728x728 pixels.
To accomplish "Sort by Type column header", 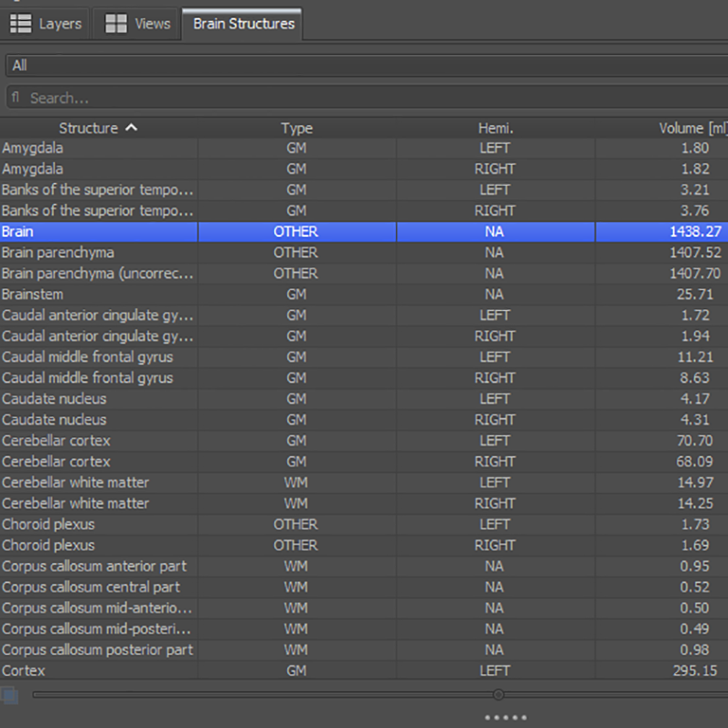I will [296, 128].
